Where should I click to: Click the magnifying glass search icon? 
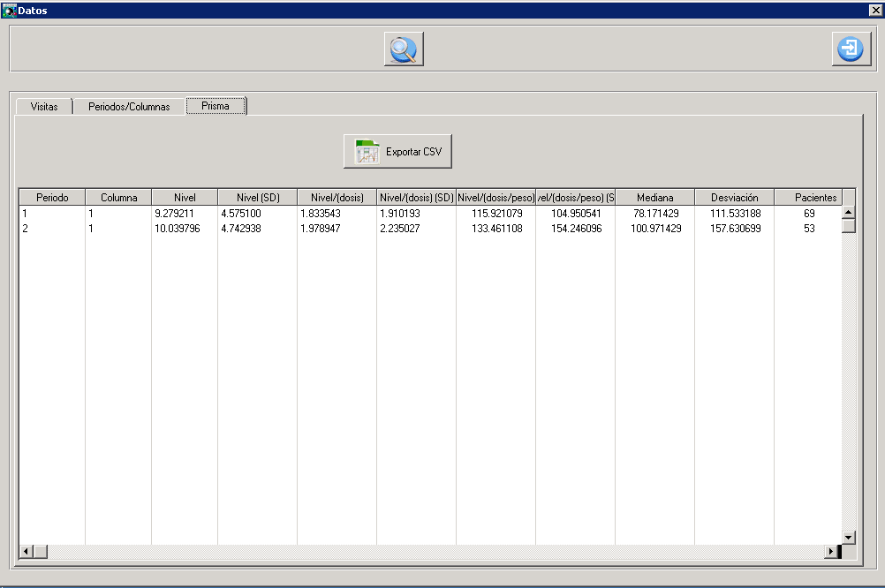(x=404, y=49)
